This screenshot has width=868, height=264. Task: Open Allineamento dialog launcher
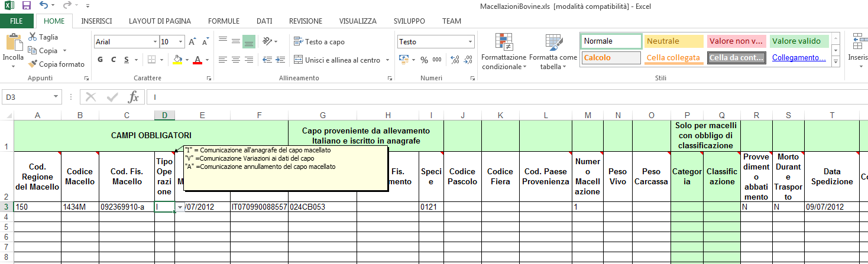tap(391, 78)
